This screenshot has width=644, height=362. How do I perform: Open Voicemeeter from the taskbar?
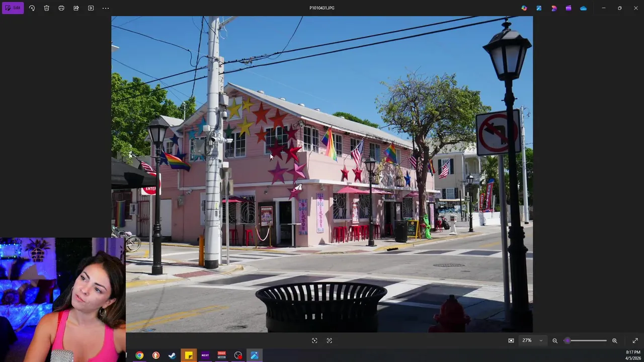click(221, 355)
